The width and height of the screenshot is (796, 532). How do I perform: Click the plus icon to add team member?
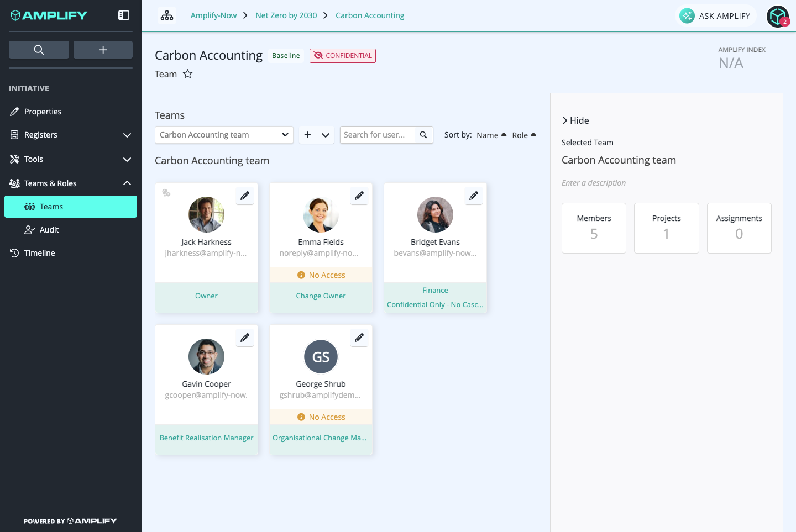pos(307,135)
